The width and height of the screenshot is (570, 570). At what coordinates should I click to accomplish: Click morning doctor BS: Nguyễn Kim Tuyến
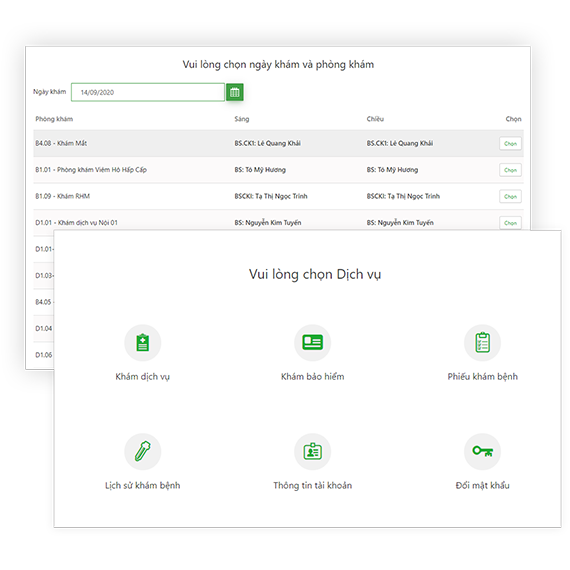coord(268,222)
